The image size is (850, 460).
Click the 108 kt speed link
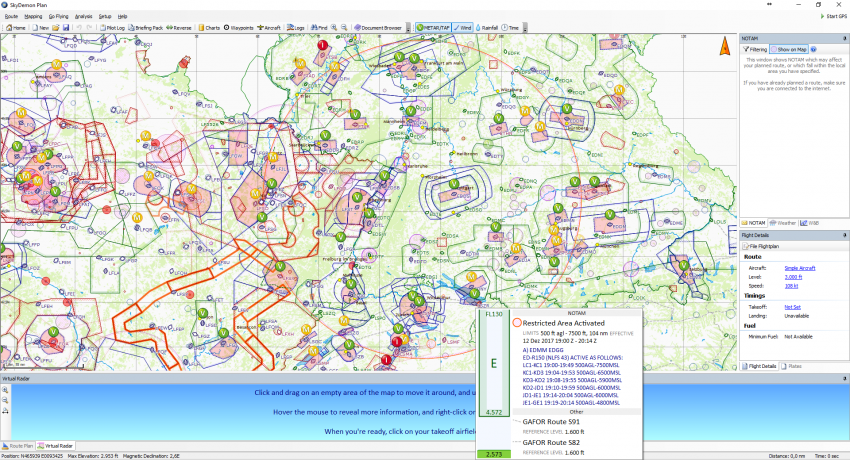(x=791, y=286)
